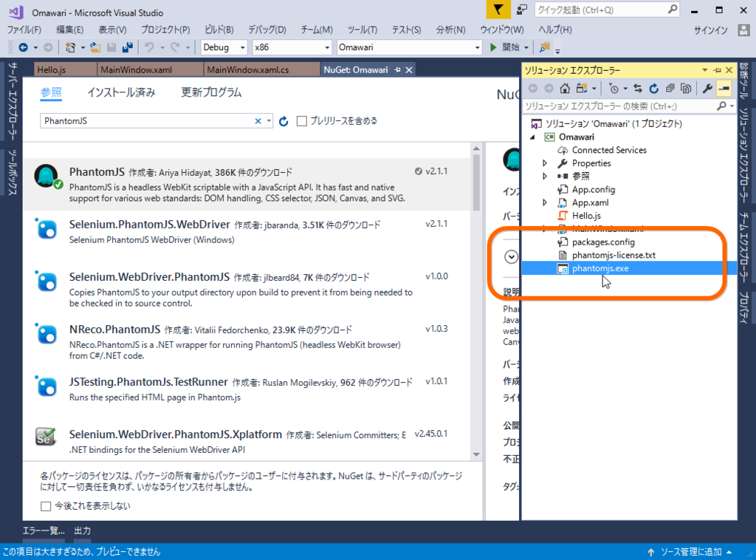Click the Collapse All icon in Solution Explorer

click(670, 88)
